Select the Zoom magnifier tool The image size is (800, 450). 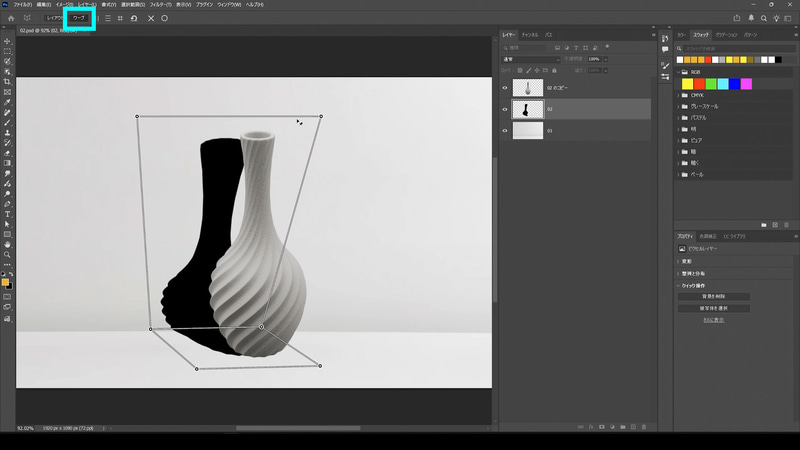(7, 254)
